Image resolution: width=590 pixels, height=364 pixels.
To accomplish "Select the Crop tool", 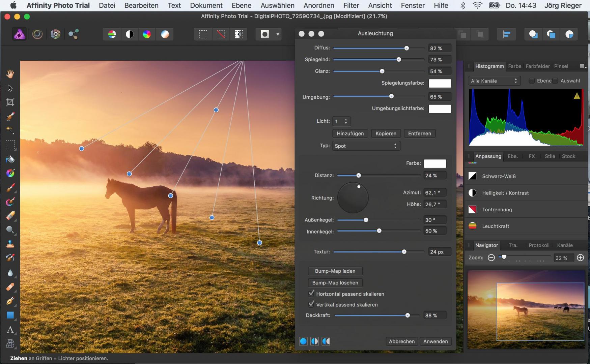I will 10,102.
